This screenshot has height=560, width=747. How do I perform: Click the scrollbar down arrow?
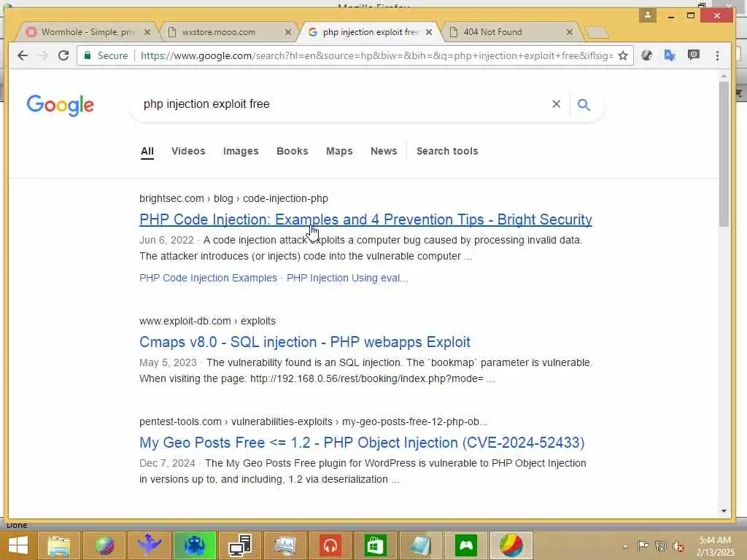724,511
